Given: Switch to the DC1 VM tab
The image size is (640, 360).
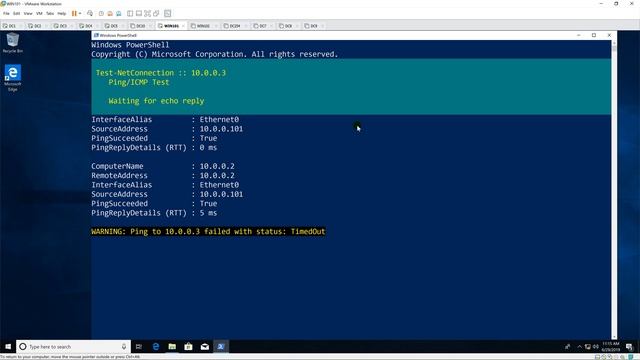Looking at the screenshot, I should pyautogui.click(x=11, y=26).
